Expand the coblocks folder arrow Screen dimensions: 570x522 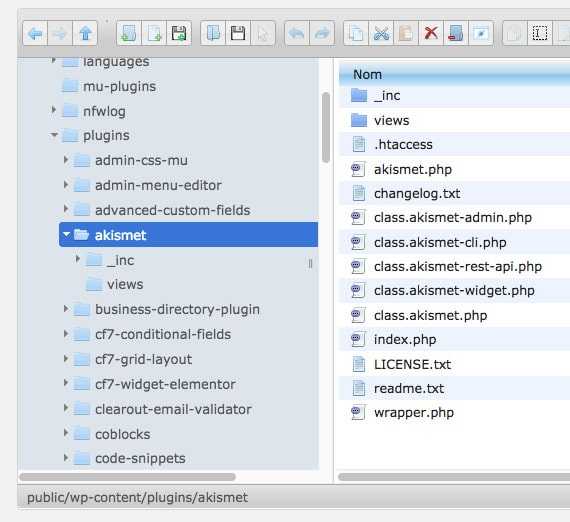click(66, 433)
